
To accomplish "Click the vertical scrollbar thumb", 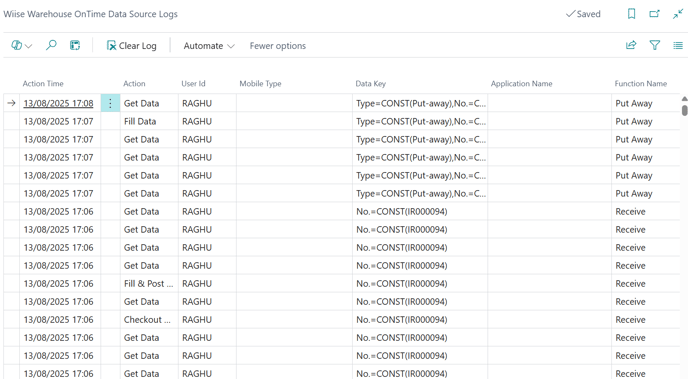I will (x=684, y=110).
